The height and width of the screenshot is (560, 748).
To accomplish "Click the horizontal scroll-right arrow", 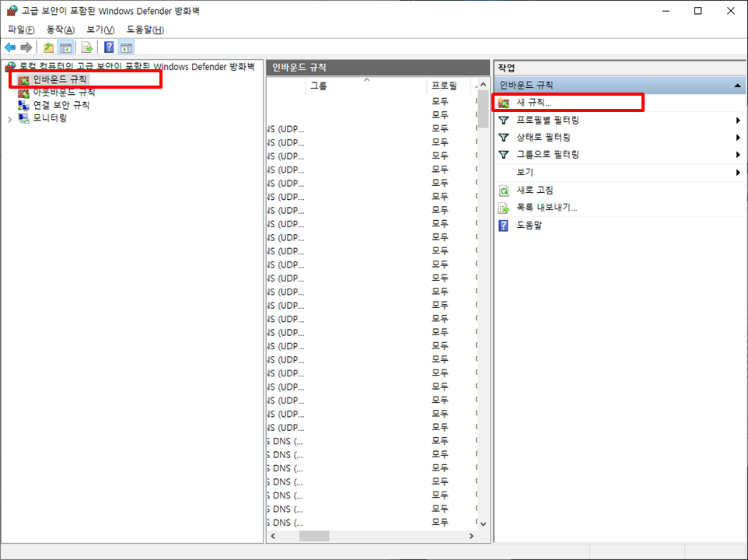I will tap(471, 536).
